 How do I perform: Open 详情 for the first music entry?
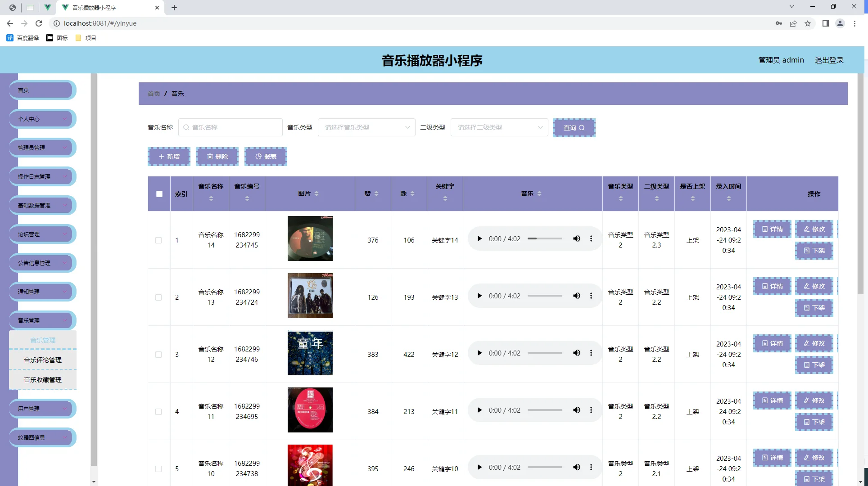click(x=772, y=229)
